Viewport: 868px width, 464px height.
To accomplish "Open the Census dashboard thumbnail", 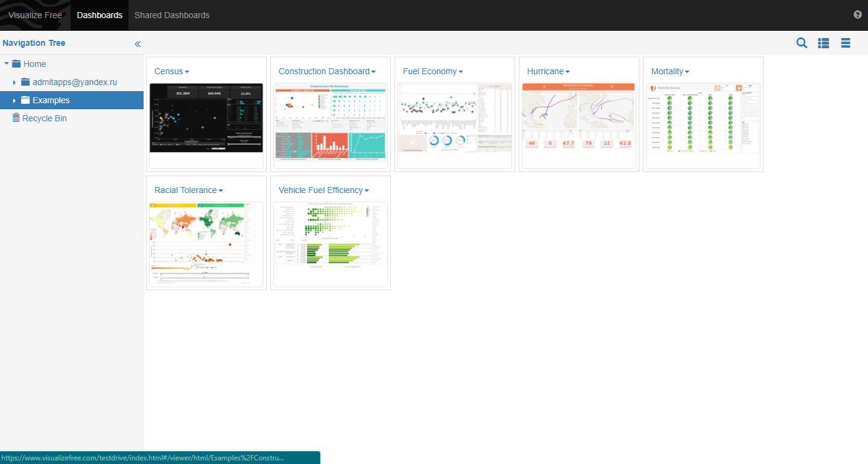I will (x=206, y=126).
